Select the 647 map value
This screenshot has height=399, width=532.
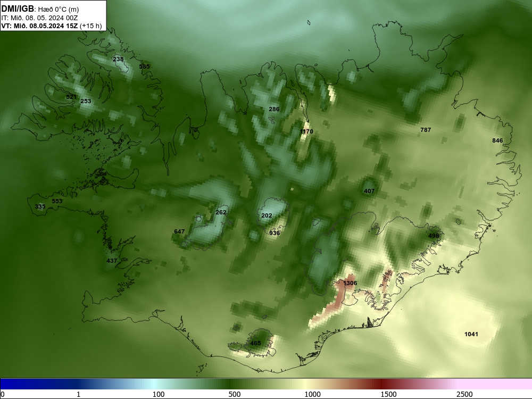pyautogui.click(x=179, y=232)
